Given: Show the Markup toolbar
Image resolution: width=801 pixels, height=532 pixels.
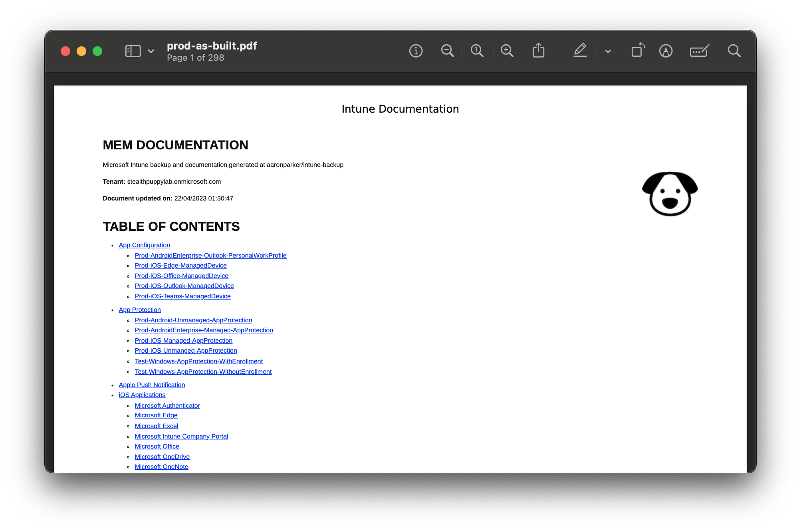Looking at the screenshot, I should pyautogui.click(x=666, y=51).
